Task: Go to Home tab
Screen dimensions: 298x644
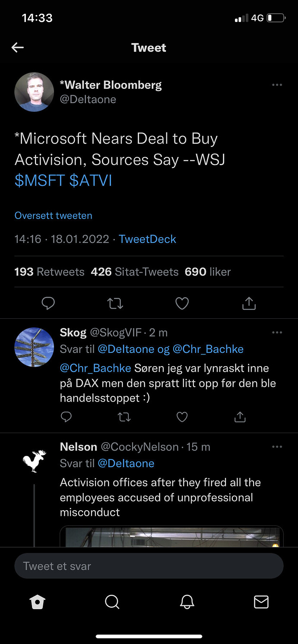Action: (38, 602)
